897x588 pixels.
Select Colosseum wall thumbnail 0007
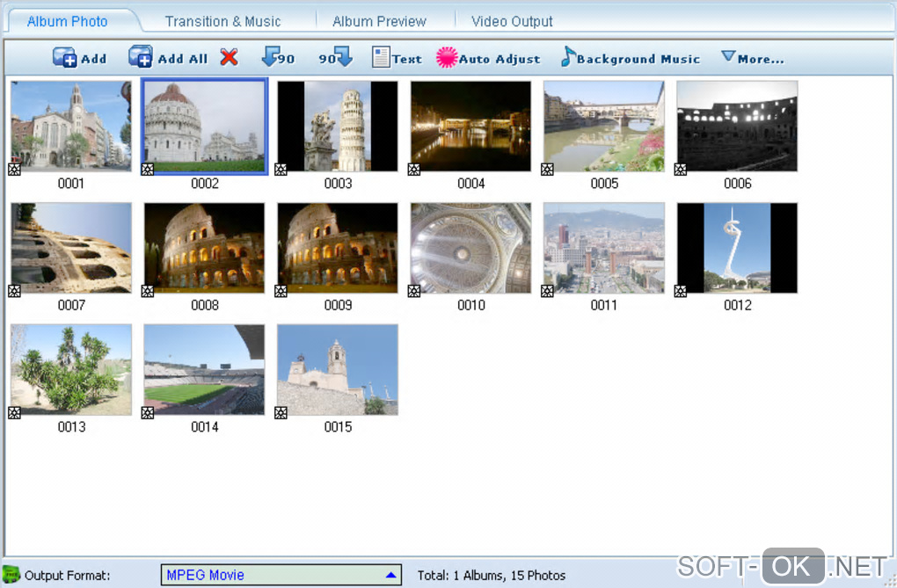click(x=71, y=248)
